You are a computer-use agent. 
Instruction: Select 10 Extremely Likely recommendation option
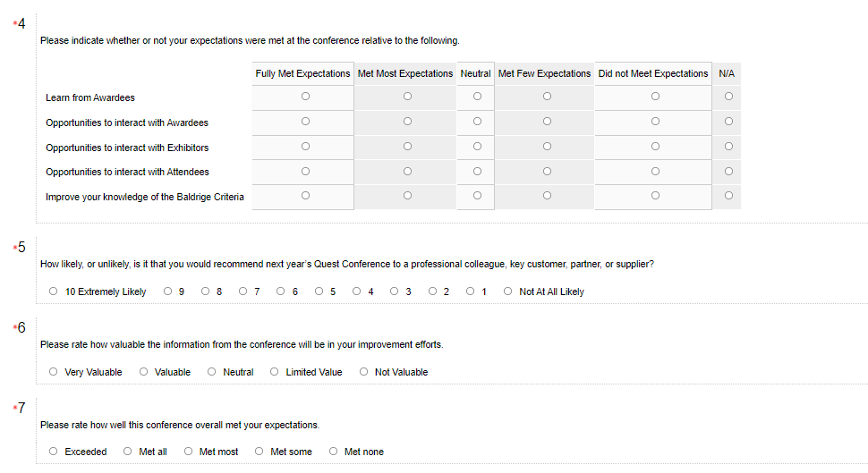click(54, 291)
